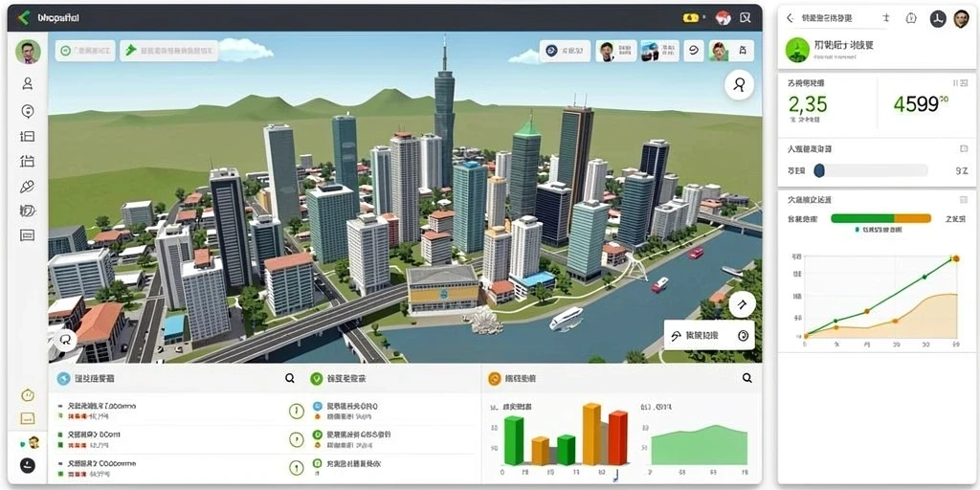Click the tall green bar in bar chart
This screenshot has width=980, height=490.
[514, 441]
